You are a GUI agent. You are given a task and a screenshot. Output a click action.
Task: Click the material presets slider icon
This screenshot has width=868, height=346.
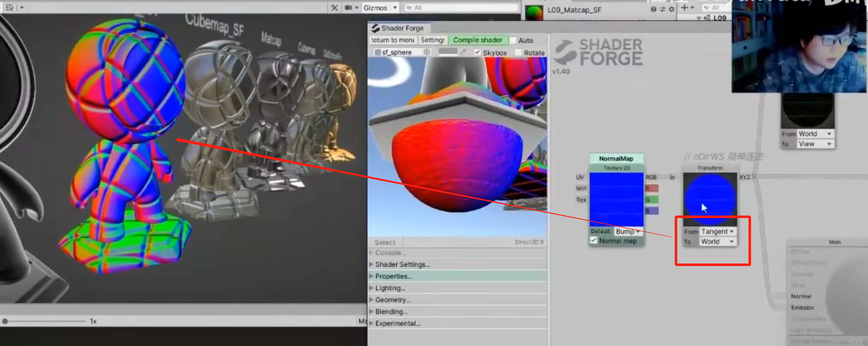pyautogui.click(x=662, y=9)
